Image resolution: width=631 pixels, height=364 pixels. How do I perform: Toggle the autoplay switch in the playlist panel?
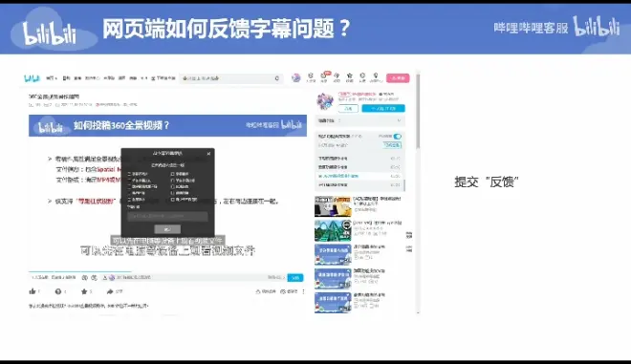(397, 137)
